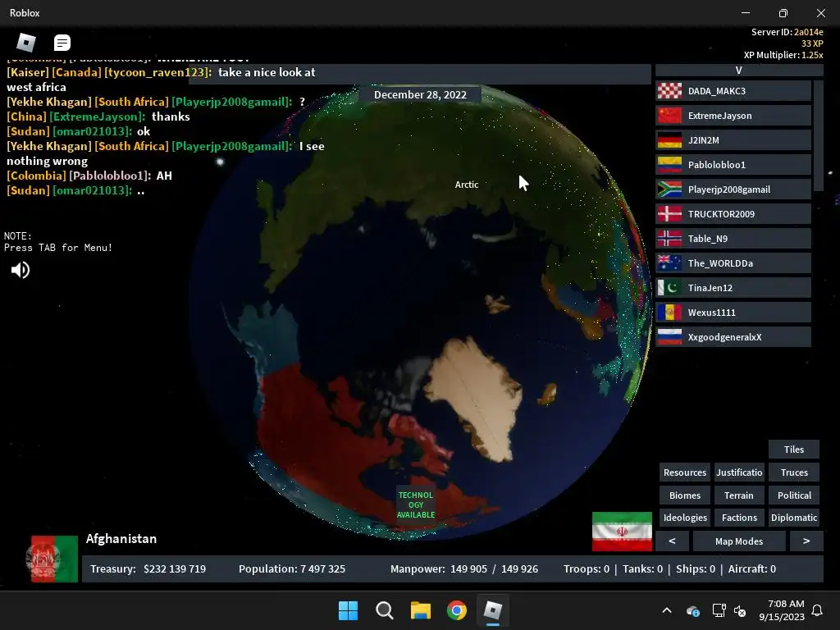This screenshot has width=840, height=630.
Task: Click the Afghanistan flag emblem
Action: point(52,559)
